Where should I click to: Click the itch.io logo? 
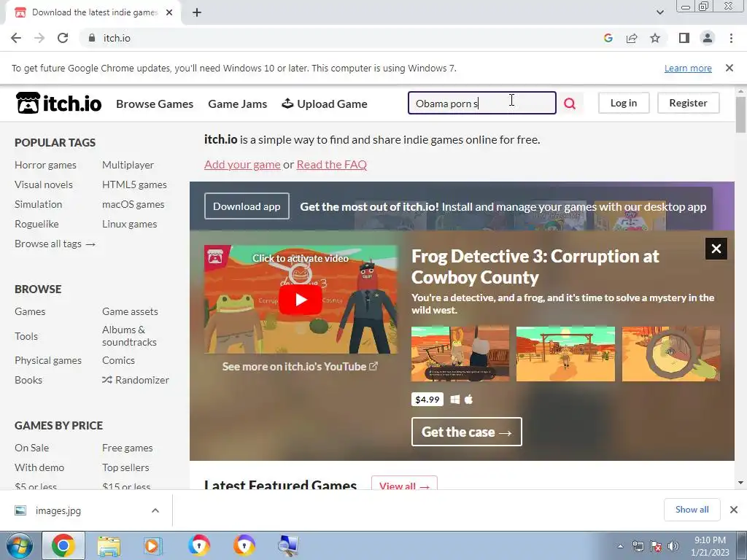click(x=58, y=103)
